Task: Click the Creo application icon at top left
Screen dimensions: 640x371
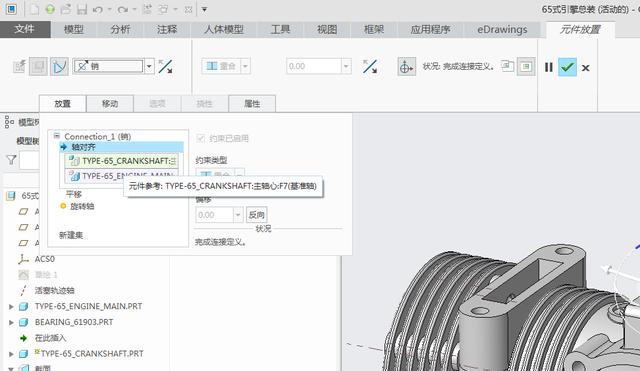Action: point(11,9)
